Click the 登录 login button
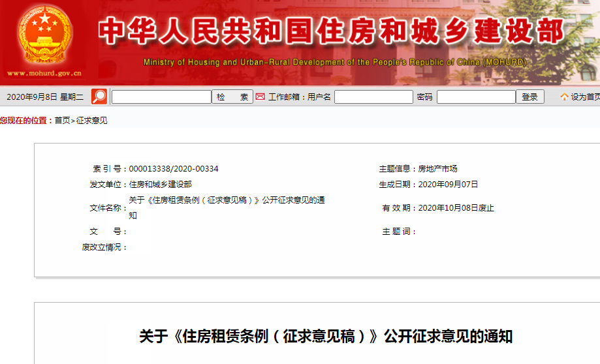The image size is (600, 364). (530, 97)
